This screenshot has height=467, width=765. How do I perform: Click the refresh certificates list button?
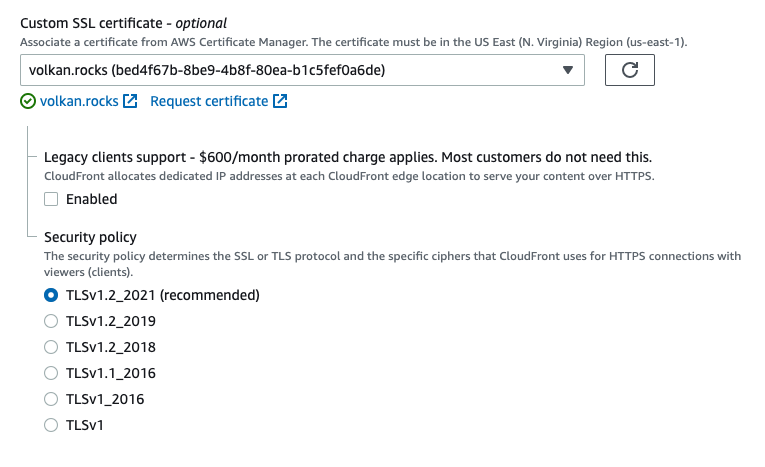[x=629, y=70]
